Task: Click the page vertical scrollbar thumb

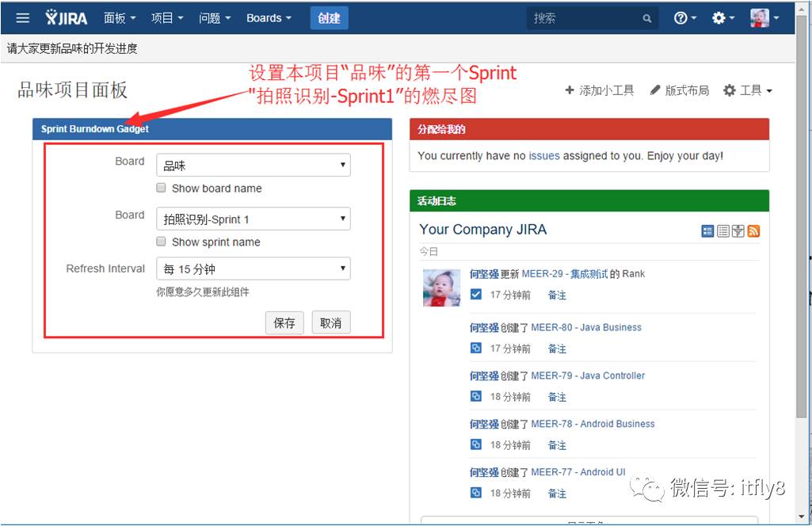Action: pos(802,217)
